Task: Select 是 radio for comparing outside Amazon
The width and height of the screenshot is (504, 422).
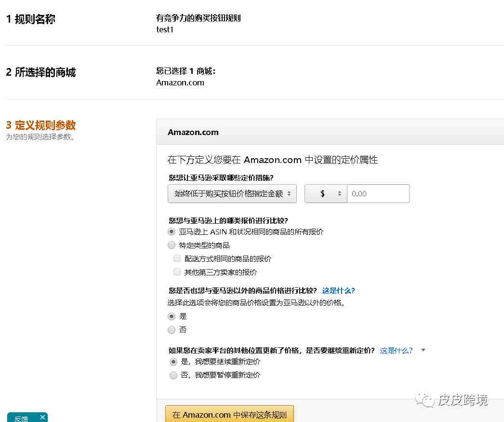Action: click(172, 316)
